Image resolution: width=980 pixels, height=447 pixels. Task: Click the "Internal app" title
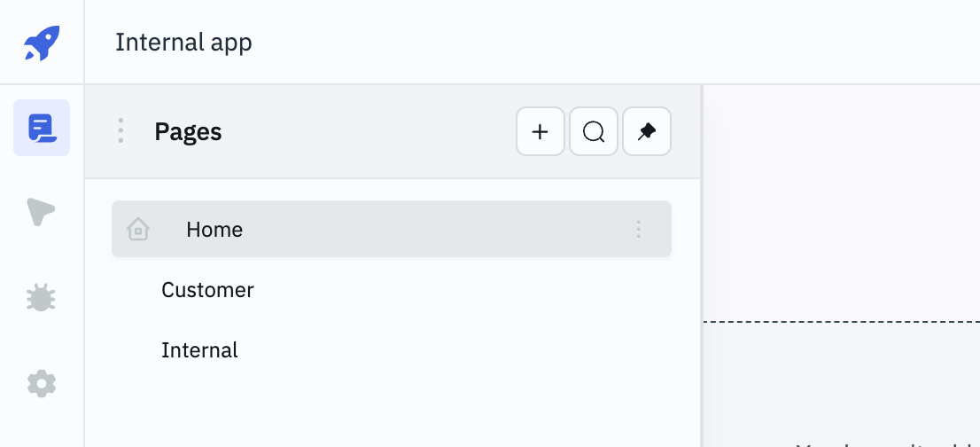click(183, 43)
